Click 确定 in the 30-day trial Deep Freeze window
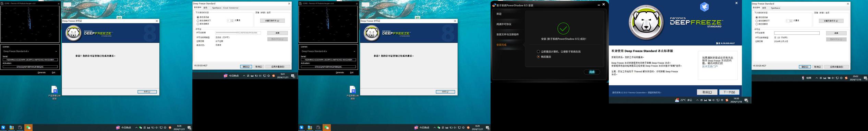868x131 pixels. click(805, 67)
